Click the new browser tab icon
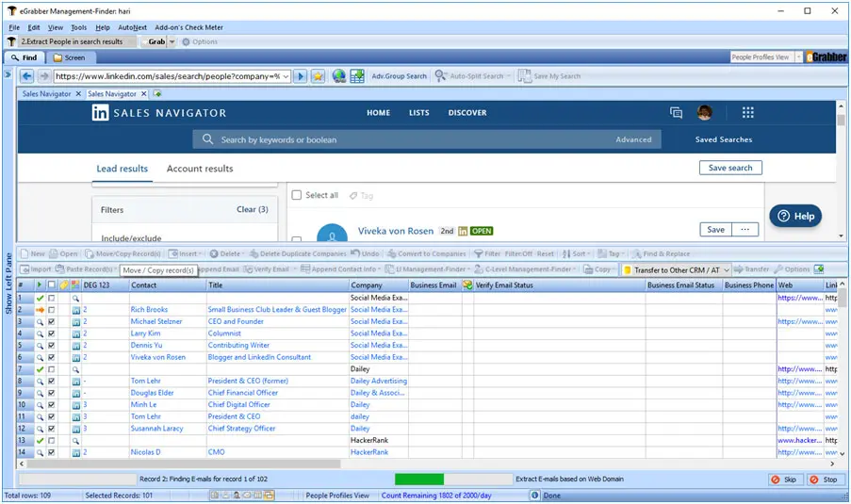 point(157,94)
